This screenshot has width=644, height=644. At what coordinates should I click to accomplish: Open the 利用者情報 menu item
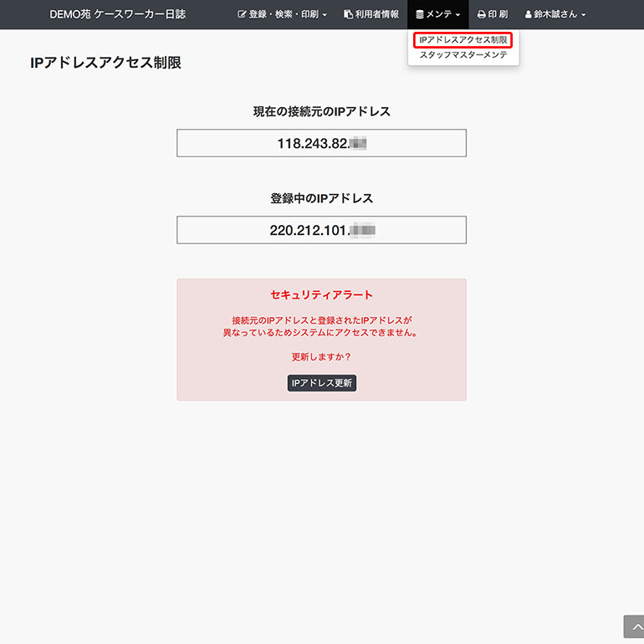pos(376,15)
